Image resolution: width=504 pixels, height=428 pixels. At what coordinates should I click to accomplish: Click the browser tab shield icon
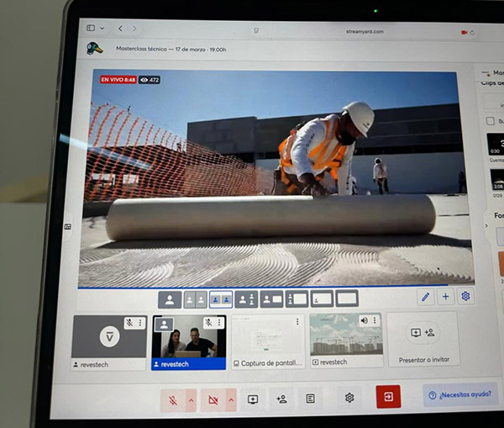(256, 30)
